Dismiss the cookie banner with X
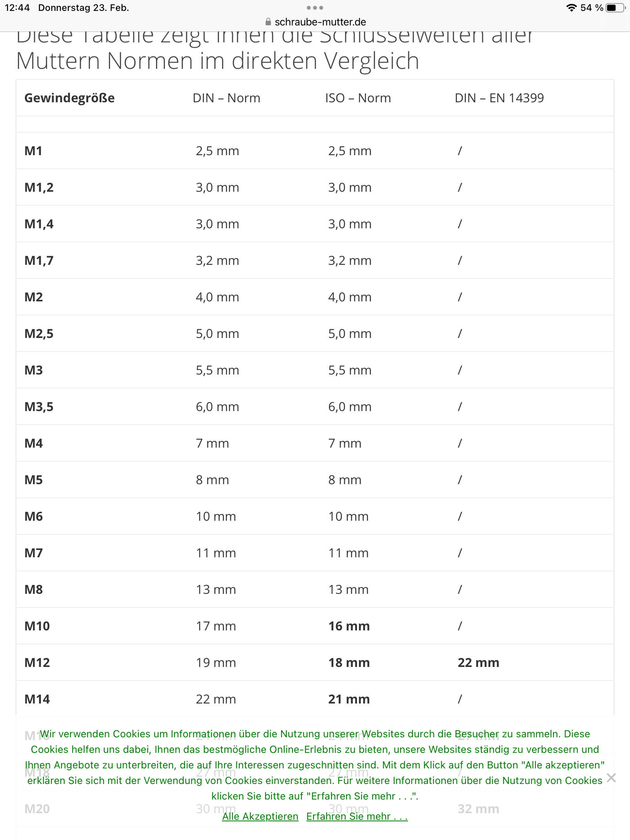The width and height of the screenshot is (630, 840). click(x=611, y=778)
